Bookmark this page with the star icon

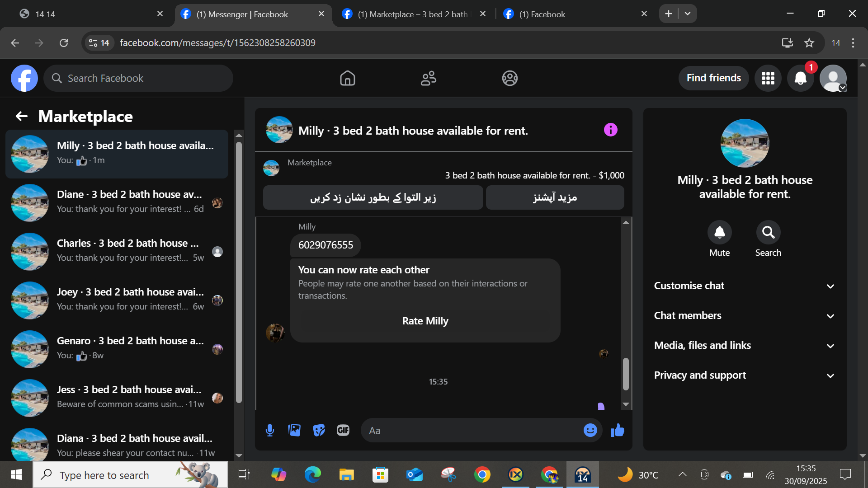tap(809, 43)
